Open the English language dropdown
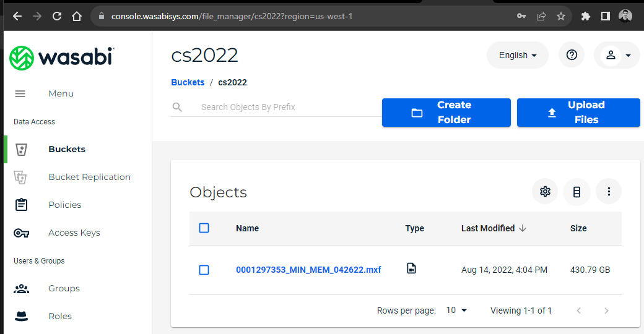Screen dimensions: 644x334 518,55
